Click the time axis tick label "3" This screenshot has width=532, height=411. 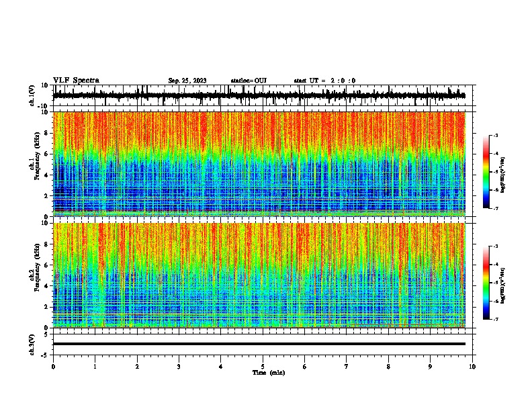coord(179,367)
